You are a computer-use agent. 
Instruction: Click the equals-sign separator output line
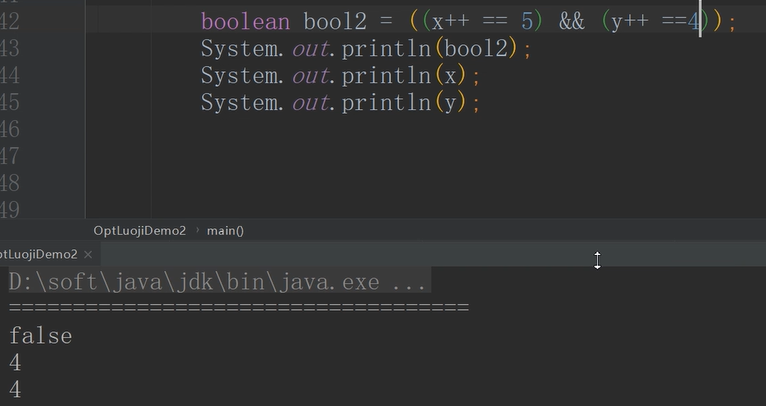[x=239, y=308]
